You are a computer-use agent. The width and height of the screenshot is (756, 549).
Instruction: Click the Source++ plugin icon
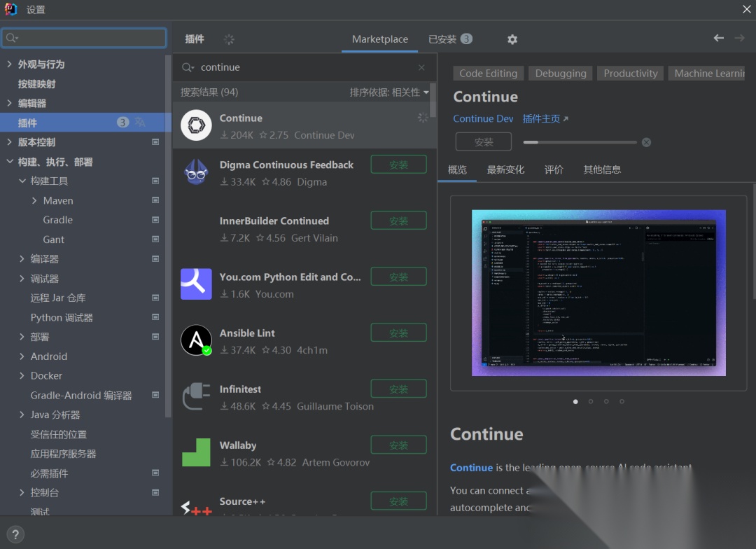tap(196, 508)
